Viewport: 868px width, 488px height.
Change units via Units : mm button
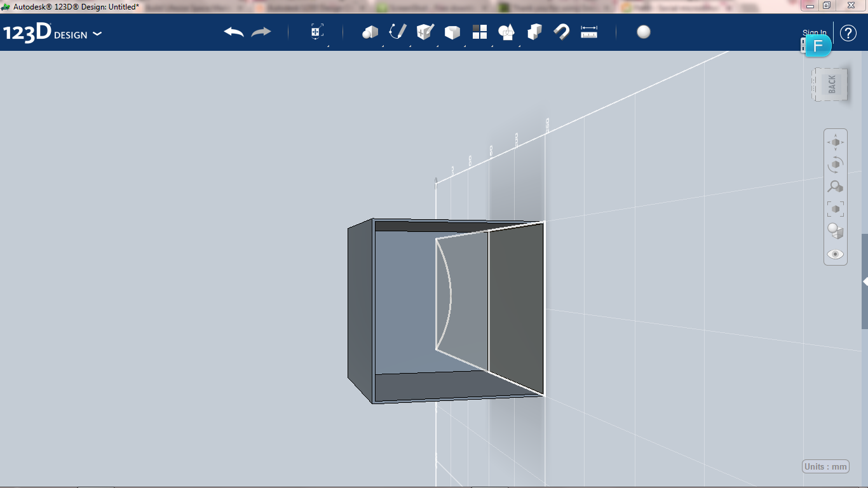click(826, 466)
